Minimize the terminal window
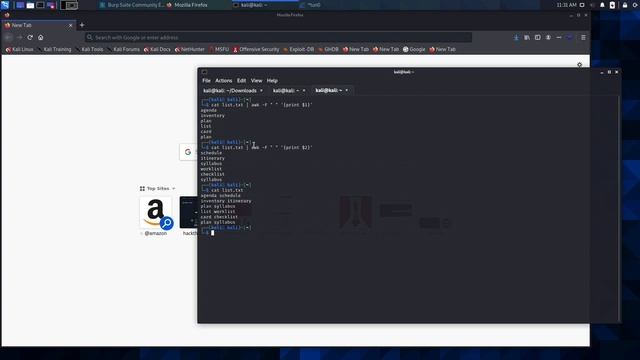 602,72
